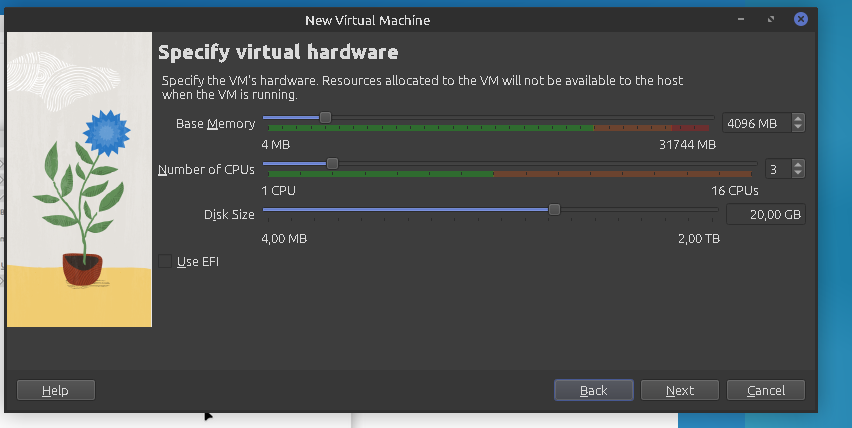Maximize the New Virtual Machine dialog

(x=771, y=19)
